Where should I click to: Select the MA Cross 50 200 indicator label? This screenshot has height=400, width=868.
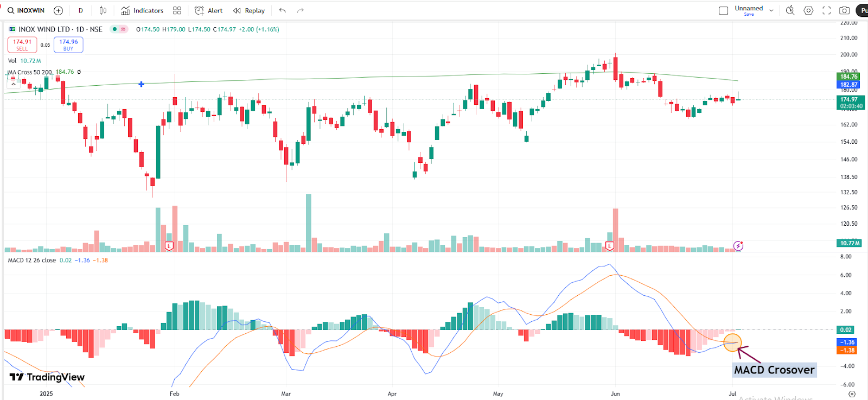click(30, 72)
